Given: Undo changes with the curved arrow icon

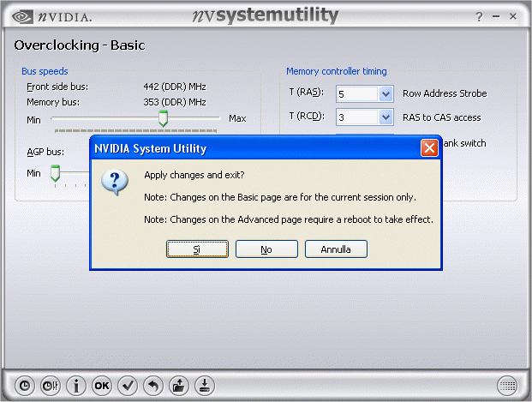Looking at the screenshot, I should pyautogui.click(x=153, y=386).
